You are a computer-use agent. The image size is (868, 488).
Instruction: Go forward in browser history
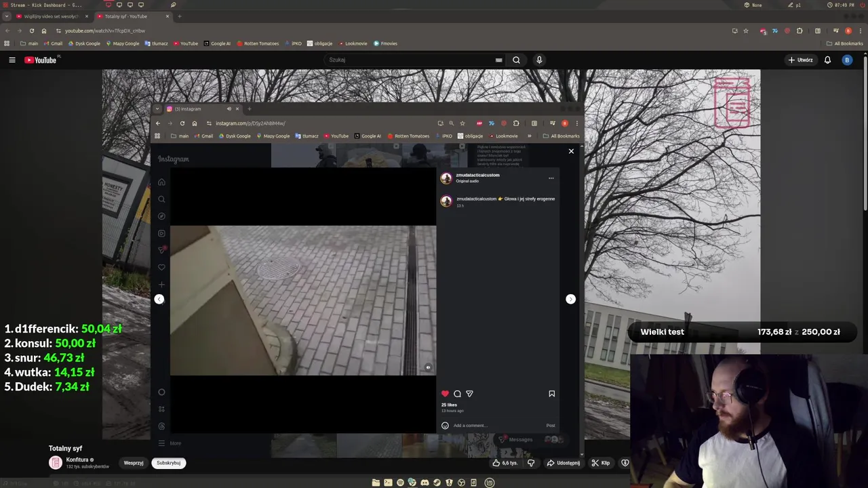[19, 30]
